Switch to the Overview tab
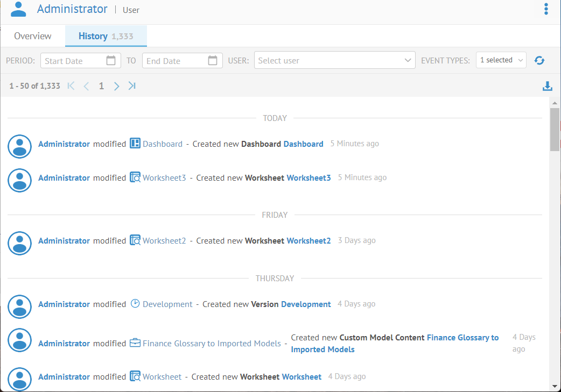Viewport: 561px width, 392px height. [33, 36]
